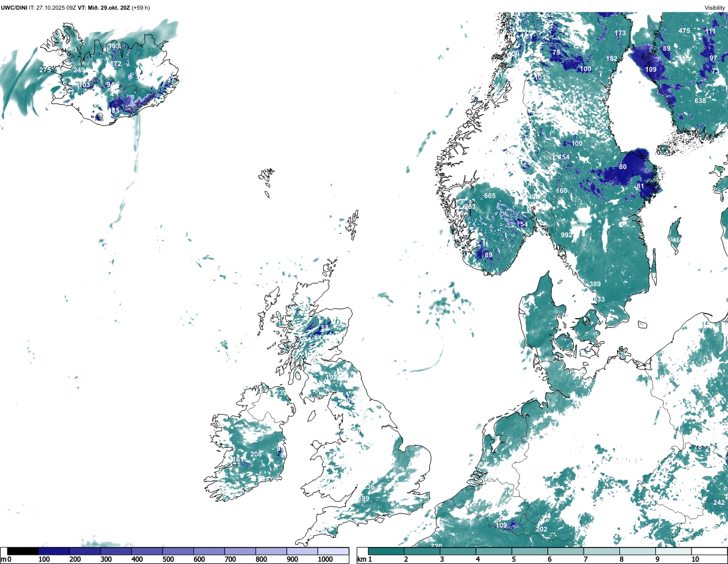Click the 900–1000 m pale lavender swatch
The height and width of the screenshot is (564, 728).
coord(302,551)
